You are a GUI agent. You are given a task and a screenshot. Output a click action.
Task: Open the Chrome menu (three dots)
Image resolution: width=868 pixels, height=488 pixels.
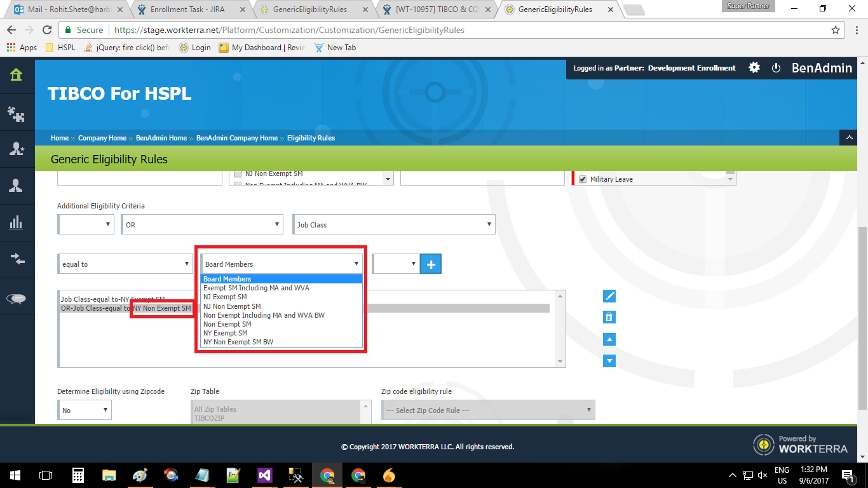click(855, 30)
